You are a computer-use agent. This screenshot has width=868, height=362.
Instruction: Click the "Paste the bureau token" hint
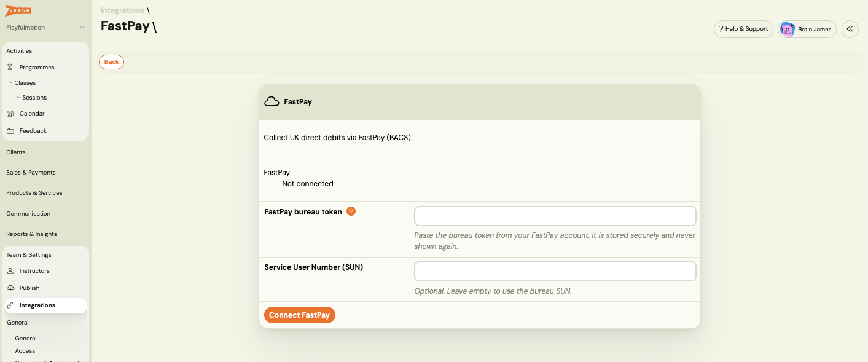[x=555, y=241]
